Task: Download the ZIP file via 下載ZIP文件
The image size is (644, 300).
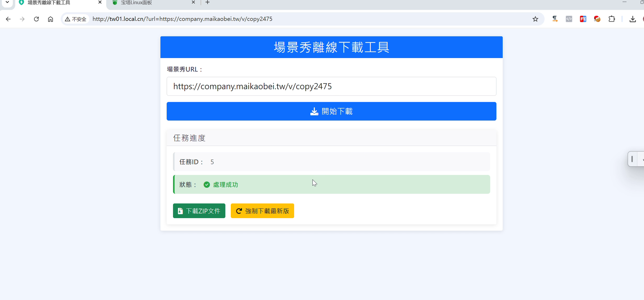Action: (x=199, y=211)
